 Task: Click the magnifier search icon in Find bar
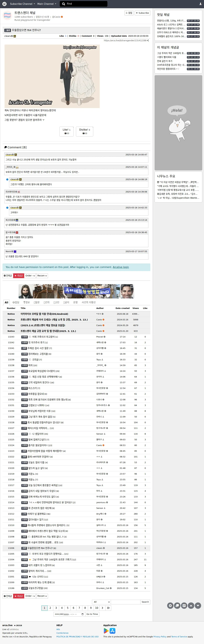[64, 4]
